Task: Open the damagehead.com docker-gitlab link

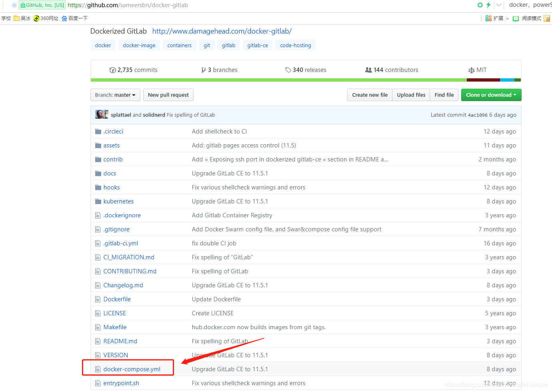Action: click(222, 31)
